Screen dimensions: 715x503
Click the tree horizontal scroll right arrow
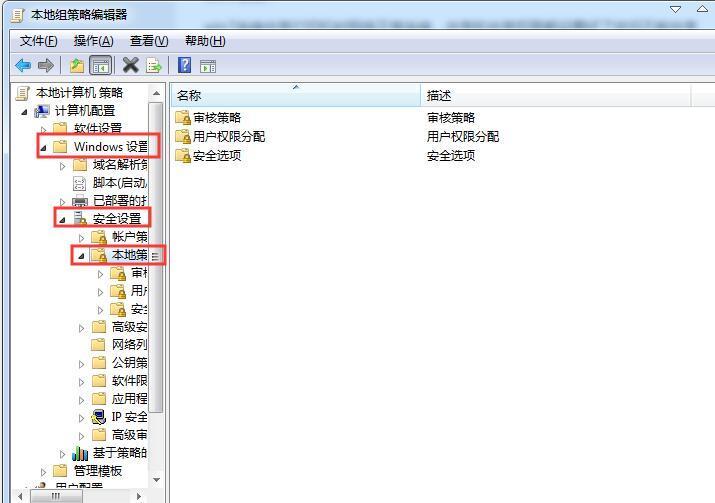pyautogui.click(x=139, y=496)
